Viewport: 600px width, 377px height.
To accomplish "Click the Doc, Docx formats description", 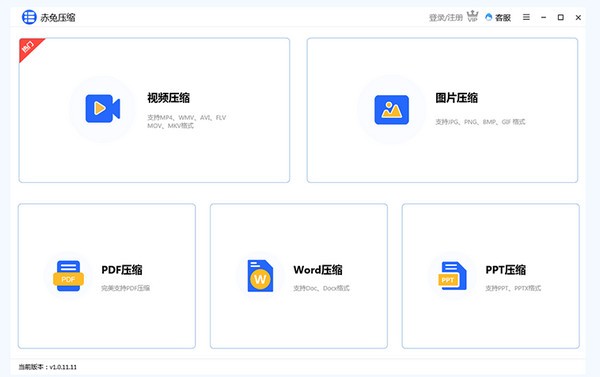I will [x=321, y=288].
